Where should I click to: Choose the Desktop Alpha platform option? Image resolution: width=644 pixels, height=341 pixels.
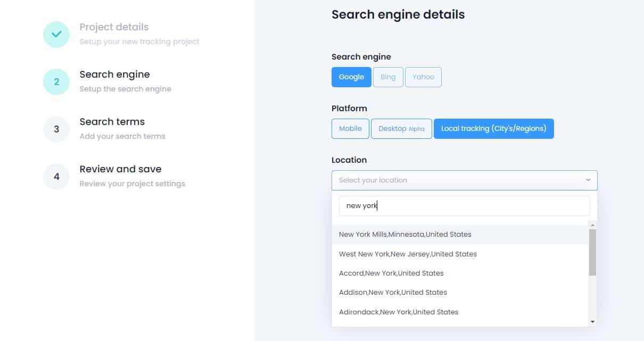[401, 128]
